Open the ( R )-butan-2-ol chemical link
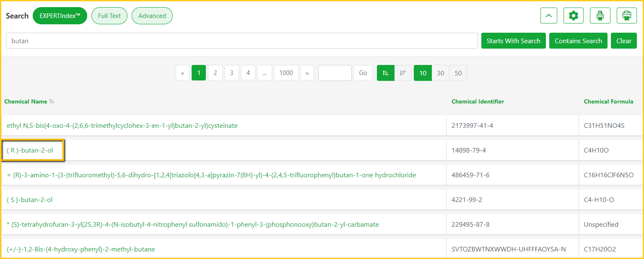Image resolution: width=644 pixels, height=259 pixels. coord(30,150)
